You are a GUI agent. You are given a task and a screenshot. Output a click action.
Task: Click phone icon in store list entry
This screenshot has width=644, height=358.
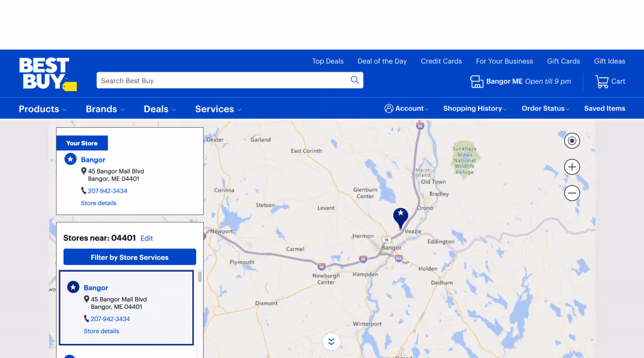(x=87, y=318)
